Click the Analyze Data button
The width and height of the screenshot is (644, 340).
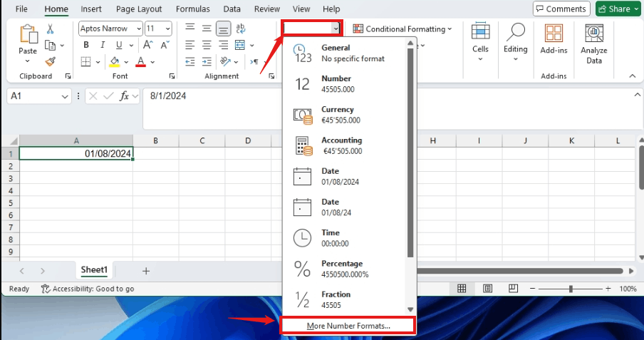pos(594,44)
